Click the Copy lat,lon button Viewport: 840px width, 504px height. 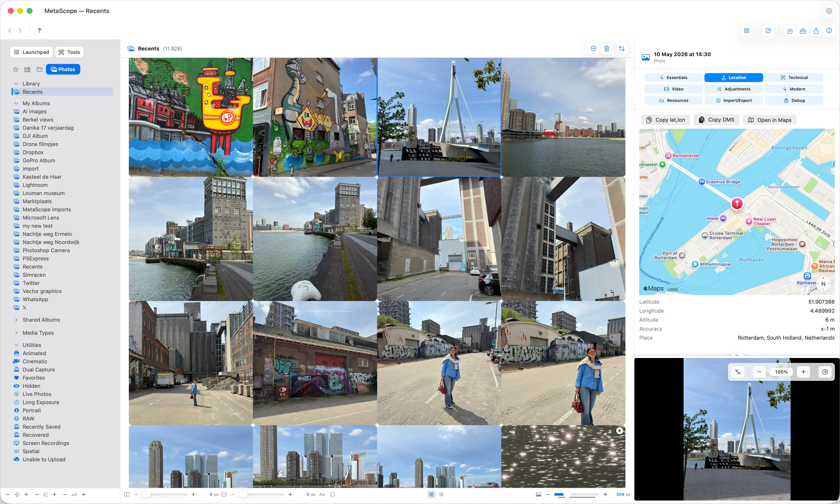coord(665,120)
